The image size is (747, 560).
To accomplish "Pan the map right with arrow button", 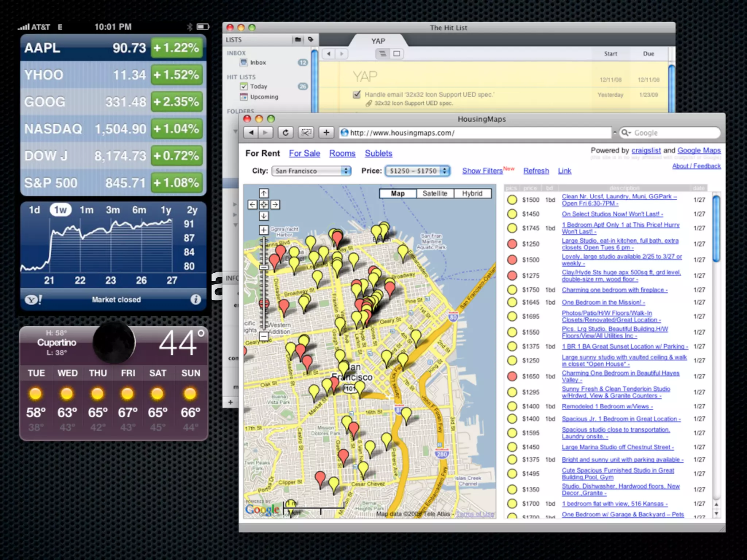I will point(275,205).
